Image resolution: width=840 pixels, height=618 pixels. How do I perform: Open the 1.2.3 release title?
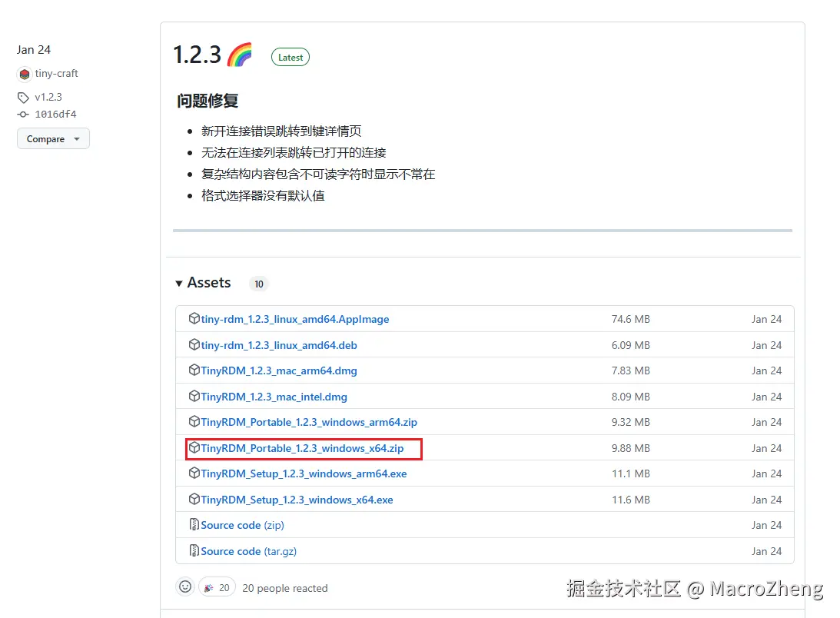point(198,55)
